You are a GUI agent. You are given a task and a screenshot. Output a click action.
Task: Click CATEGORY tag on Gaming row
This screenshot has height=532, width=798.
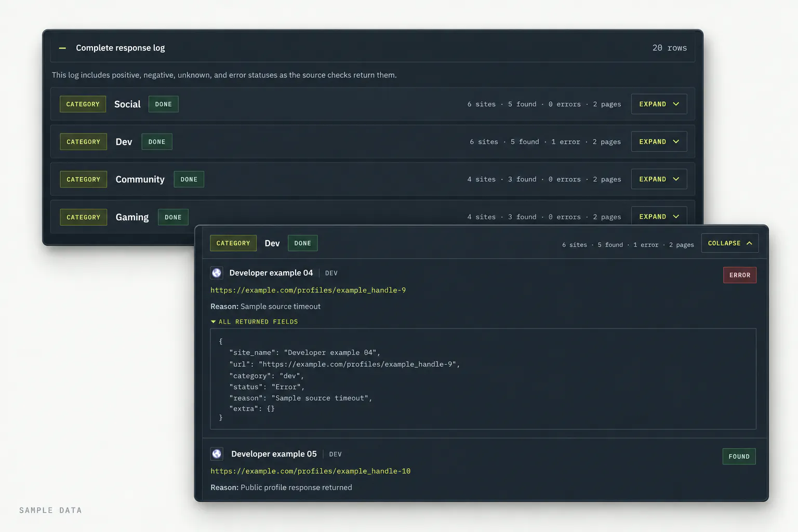coord(83,217)
